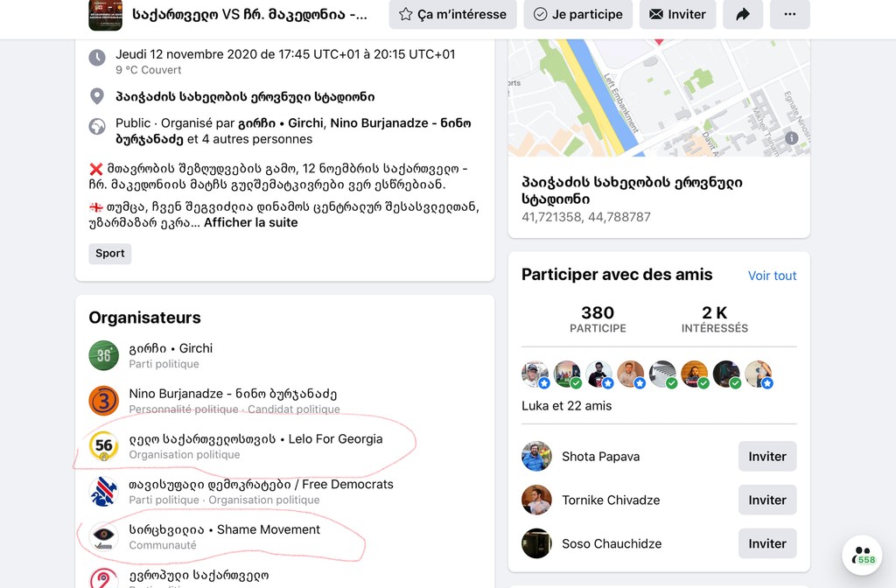Viewport: 896px width, 588px height.
Task: Open Lelo For Georgia organizer name
Action: 255,439
